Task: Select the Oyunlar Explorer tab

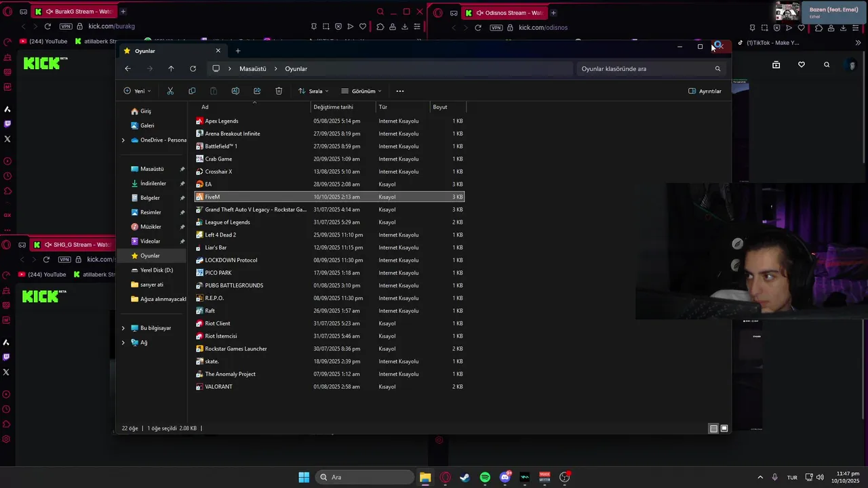Action: (172, 51)
